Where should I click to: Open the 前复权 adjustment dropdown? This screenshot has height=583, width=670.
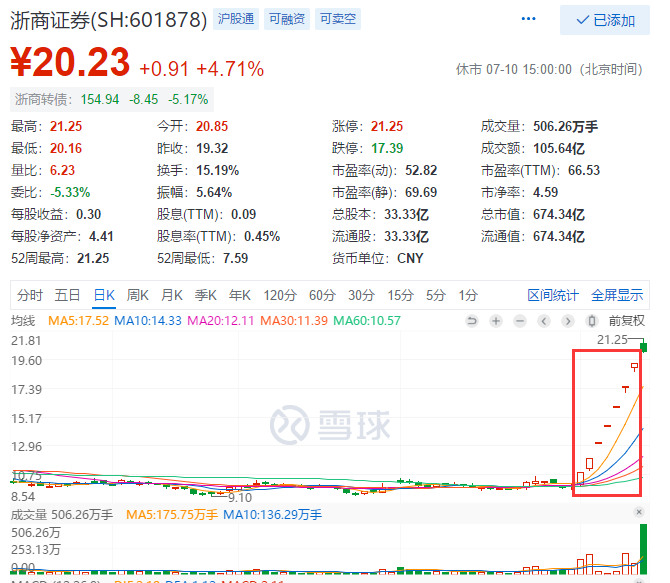(626, 321)
